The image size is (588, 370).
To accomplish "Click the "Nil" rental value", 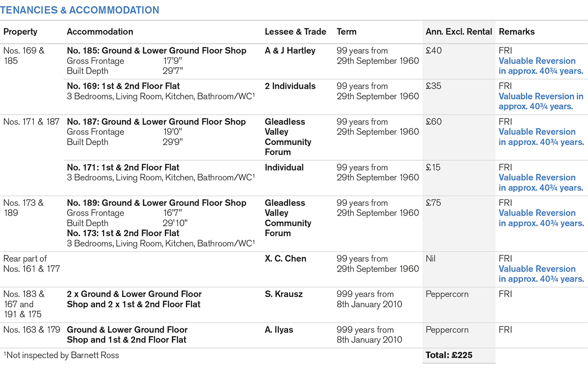I will click(432, 259).
